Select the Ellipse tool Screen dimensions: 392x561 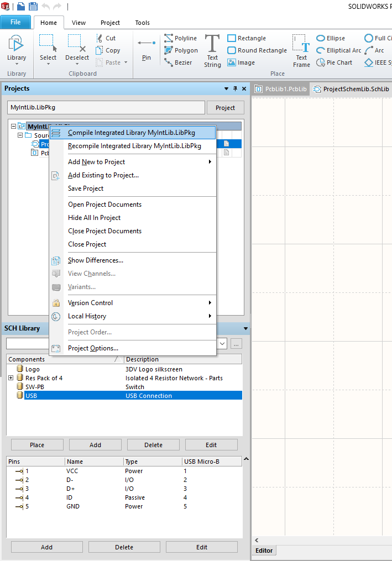331,38
